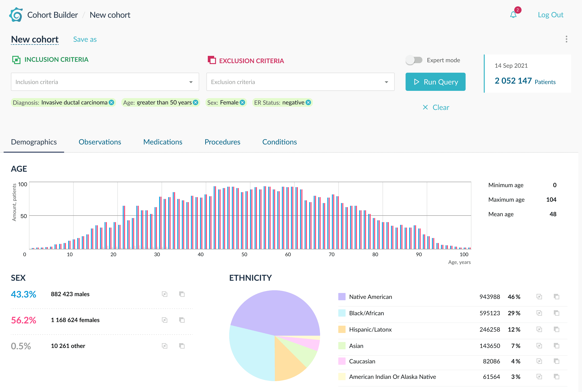This screenshot has width=582, height=392.
Task: Click the Hispanic/Latonx orange color swatch
Action: pos(342,329)
